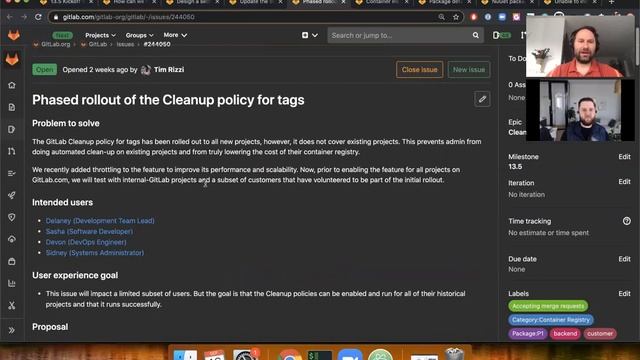Open Tim Rizzi author link

click(169, 70)
